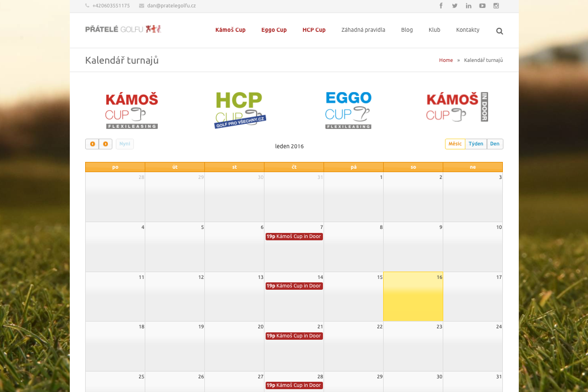The width and height of the screenshot is (588, 392).
Task: Open HCP Cup menu item
Action: [x=314, y=30]
